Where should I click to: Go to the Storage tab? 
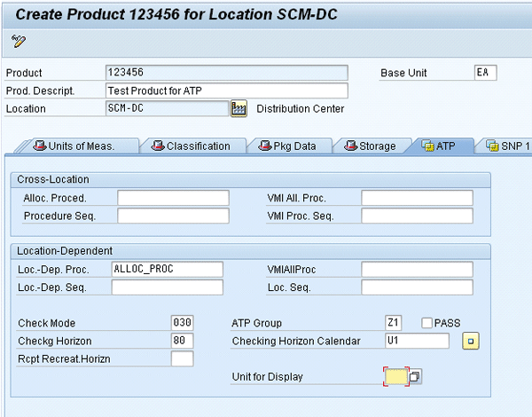370,146
